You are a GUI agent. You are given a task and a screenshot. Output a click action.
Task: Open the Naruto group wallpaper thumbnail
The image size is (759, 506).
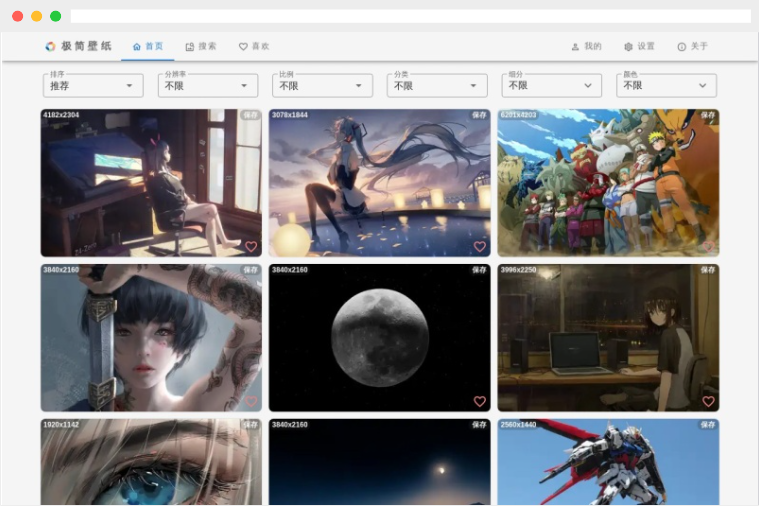pos(608,183)
